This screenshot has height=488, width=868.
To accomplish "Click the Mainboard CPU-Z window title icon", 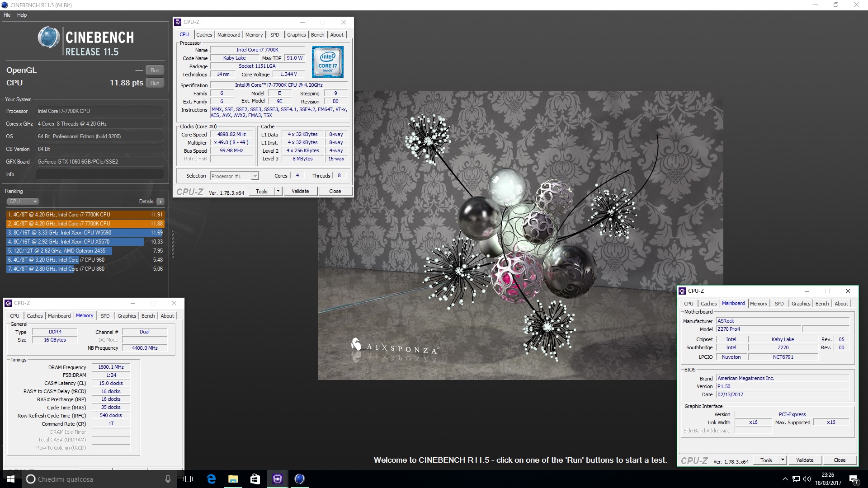I will pos(683,291).
